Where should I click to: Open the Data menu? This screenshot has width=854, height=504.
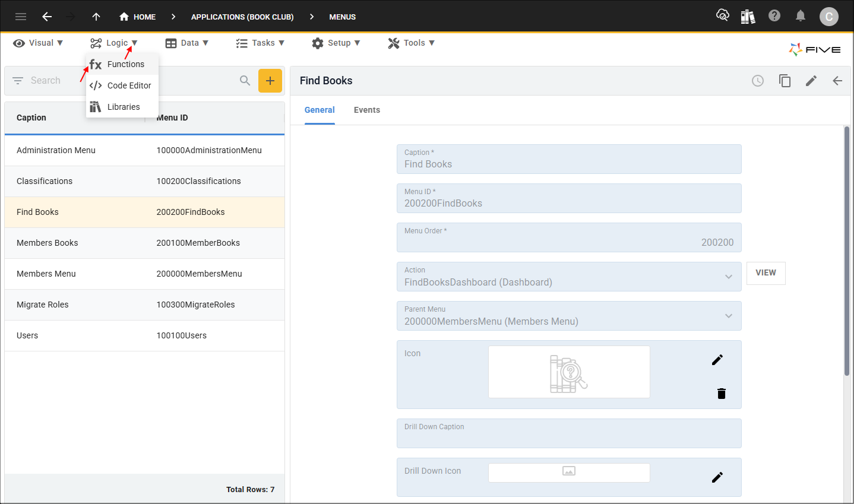[187, 43]
